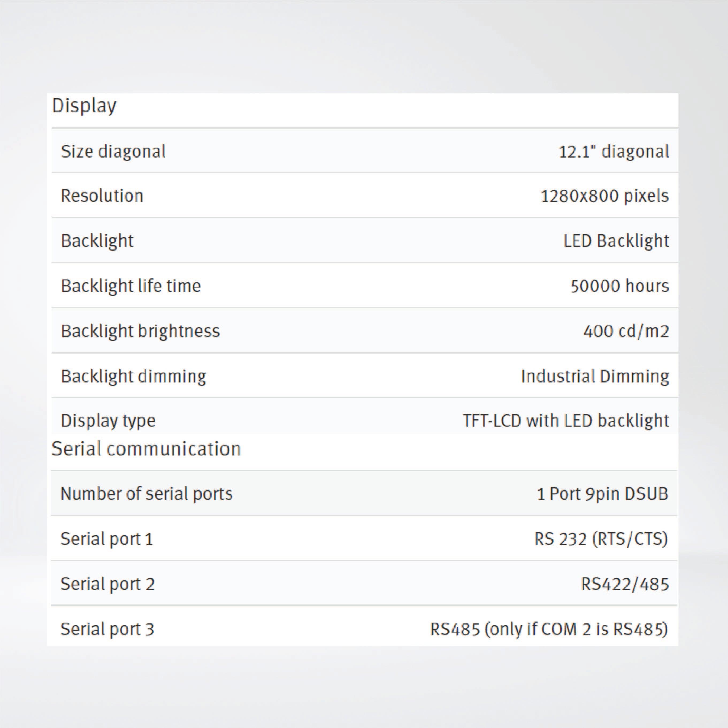Click the 12.1" diagonal value
This screenshot has width=728, height=728.
click(x=614, y=151)
